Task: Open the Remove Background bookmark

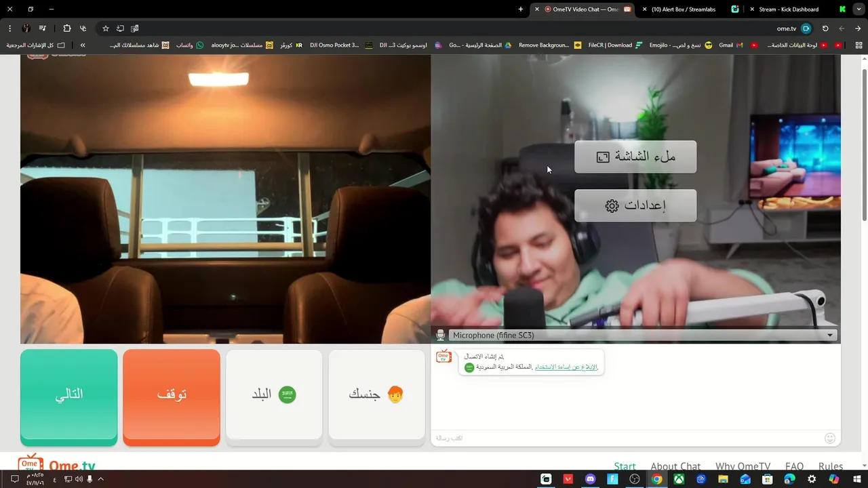Action: coord(550,45)
